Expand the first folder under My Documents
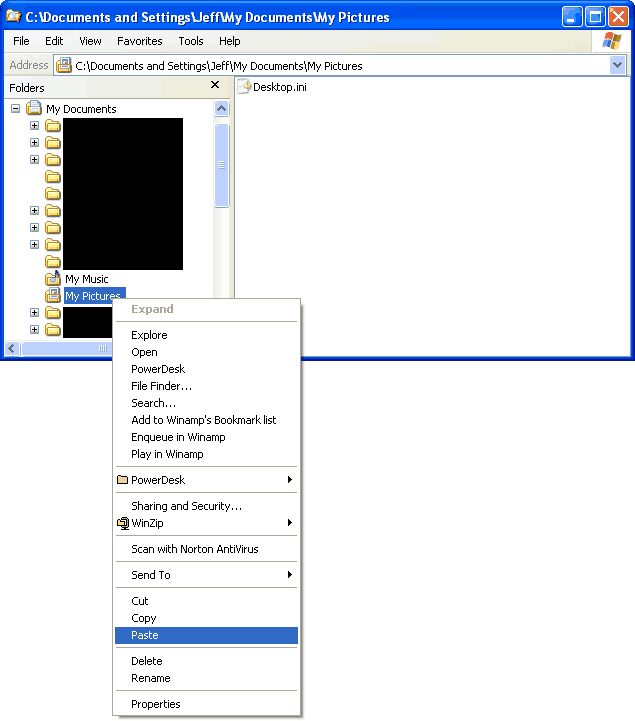This screenshot has width=635, height=721. tap(34, 126)
